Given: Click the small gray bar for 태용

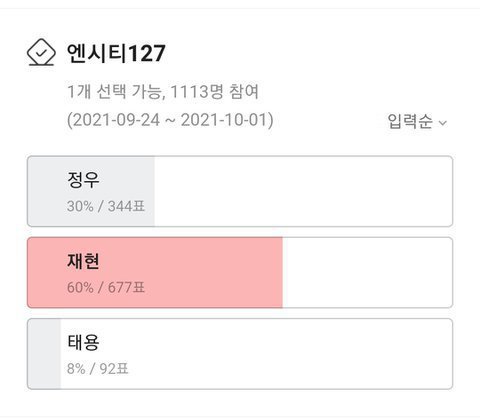Looking at the screenshot, I should (x=44, y=354).
